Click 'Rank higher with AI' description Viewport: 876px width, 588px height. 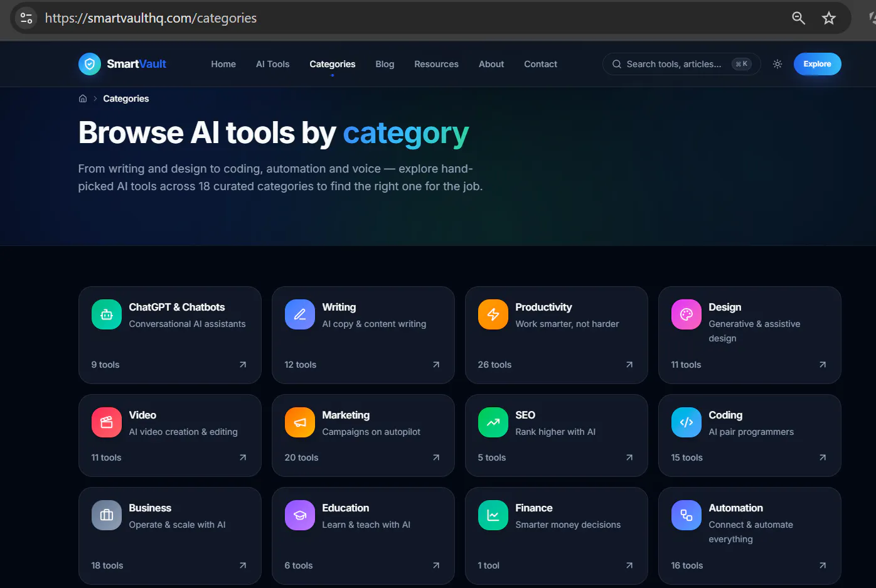click(555, 432)
